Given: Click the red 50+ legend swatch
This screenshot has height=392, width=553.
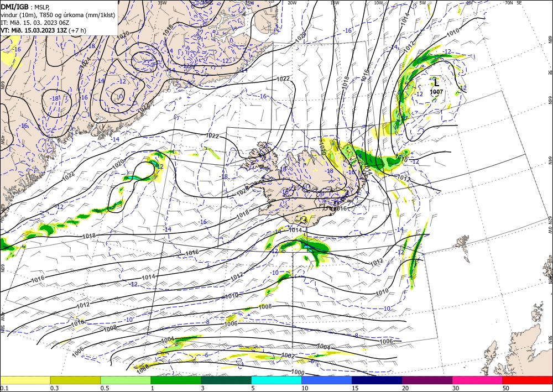Looking at the screenshot, I should [528, 380].
